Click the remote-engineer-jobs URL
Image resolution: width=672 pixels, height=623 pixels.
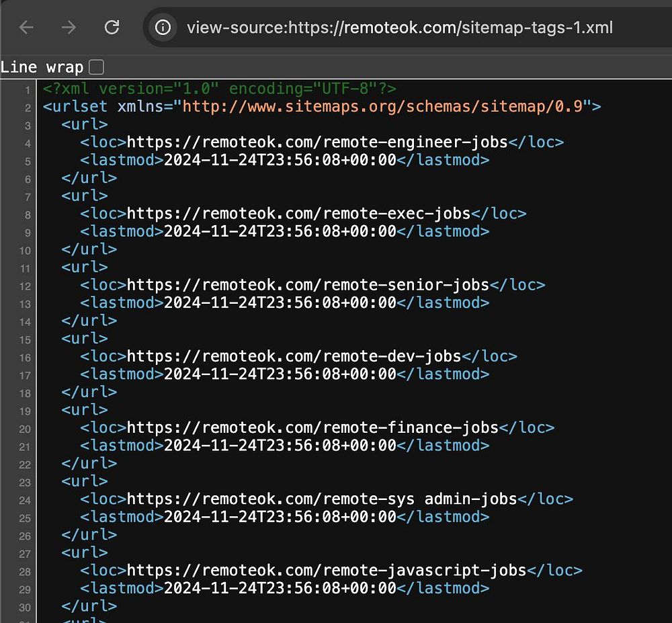coord(316,142)
